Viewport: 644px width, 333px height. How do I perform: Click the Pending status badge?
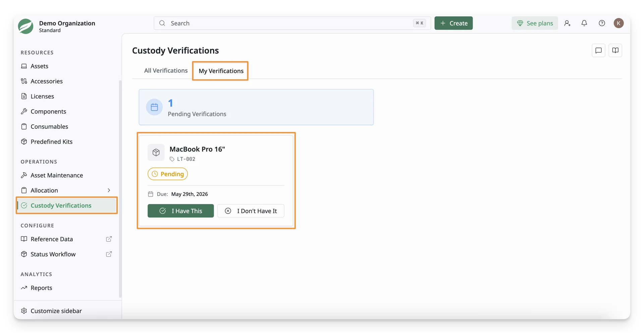[168, 174]
